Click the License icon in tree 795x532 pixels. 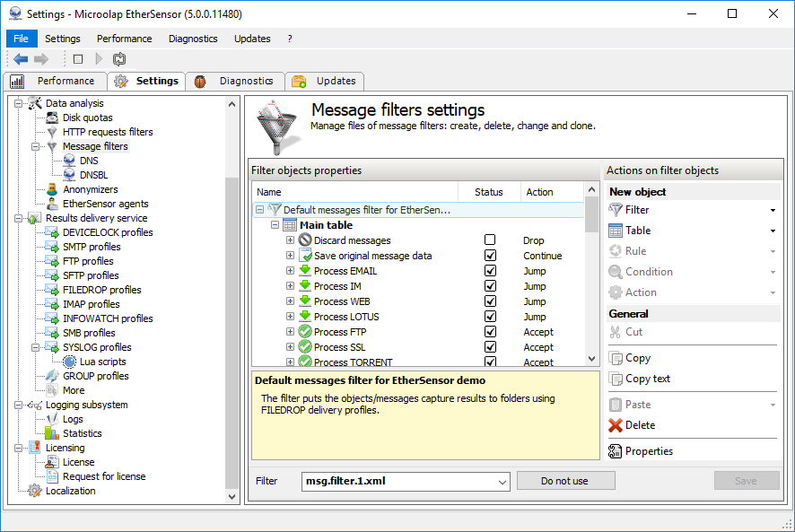pyautogui.click(x=52, y=463)
